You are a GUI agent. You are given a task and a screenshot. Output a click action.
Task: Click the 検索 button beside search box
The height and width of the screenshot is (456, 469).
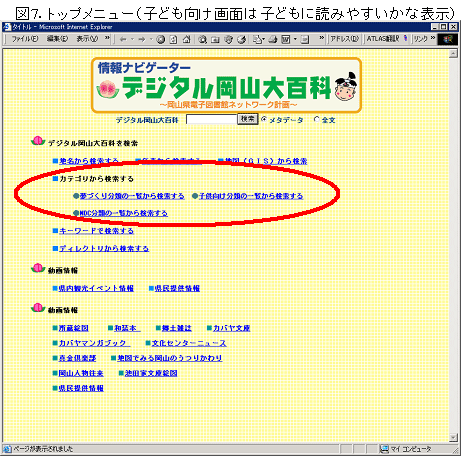pyautogui.click(x=247, y=119)
